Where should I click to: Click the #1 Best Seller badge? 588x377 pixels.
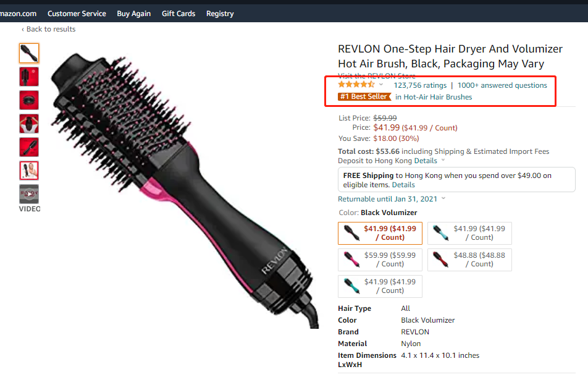click(x=364, y=97)
